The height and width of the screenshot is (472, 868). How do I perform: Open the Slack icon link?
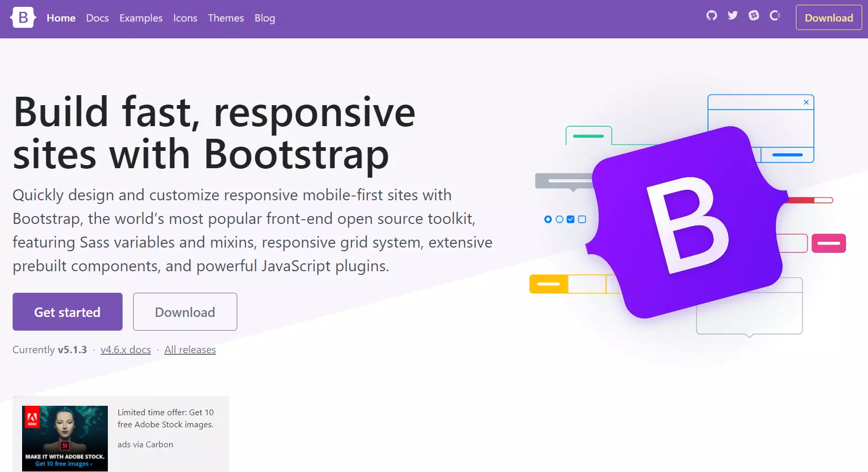pos(754,15)
